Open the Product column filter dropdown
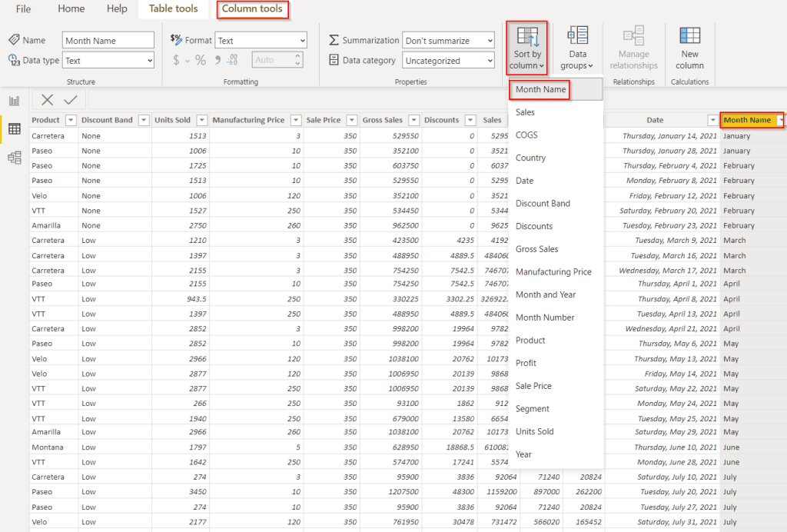Screen dimensions: 787x532 pos(71,120)
